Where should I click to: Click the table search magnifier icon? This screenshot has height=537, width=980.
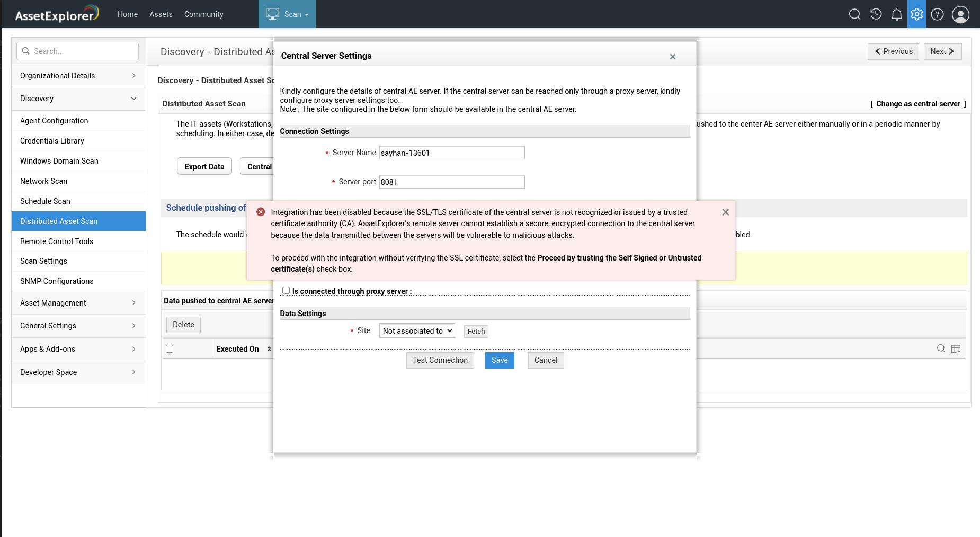pyautogui.click(x=941, y=348)
